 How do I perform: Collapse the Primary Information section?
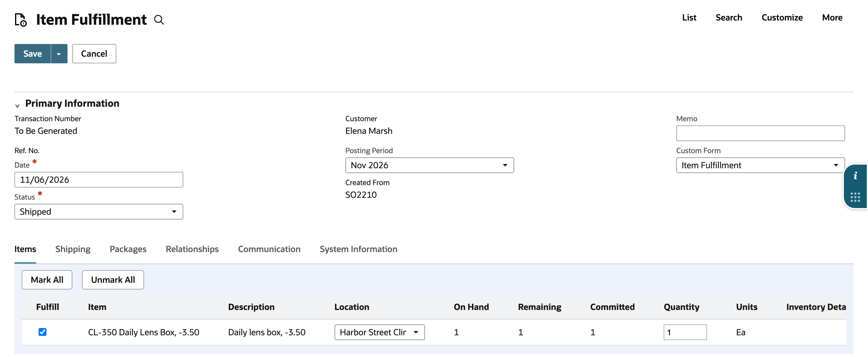pos(17,106)
